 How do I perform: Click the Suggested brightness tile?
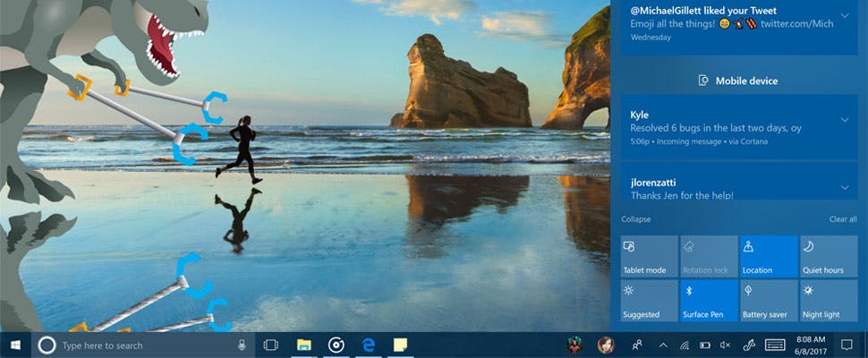(x=649, y=301)
